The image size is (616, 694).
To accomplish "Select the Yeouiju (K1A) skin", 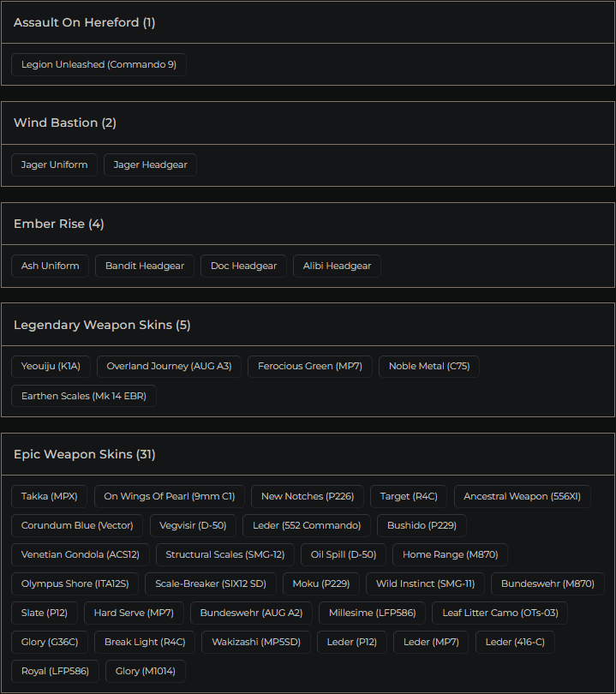I will 51,366.
